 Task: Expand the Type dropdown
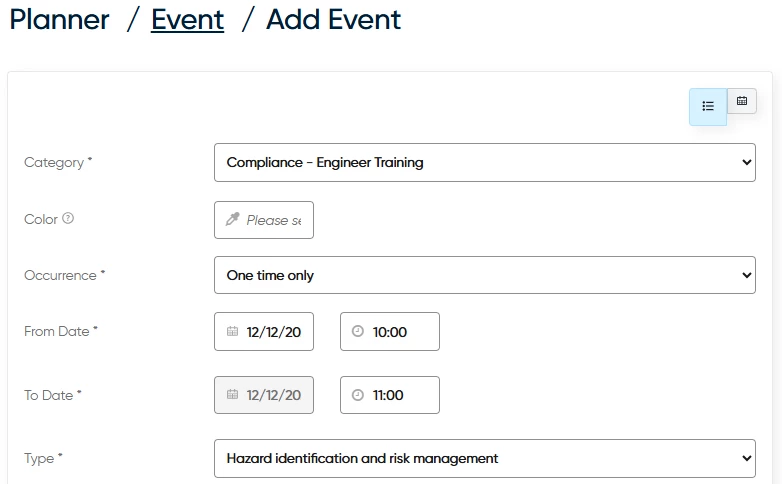pyautogui.click(x=484, y=458)
